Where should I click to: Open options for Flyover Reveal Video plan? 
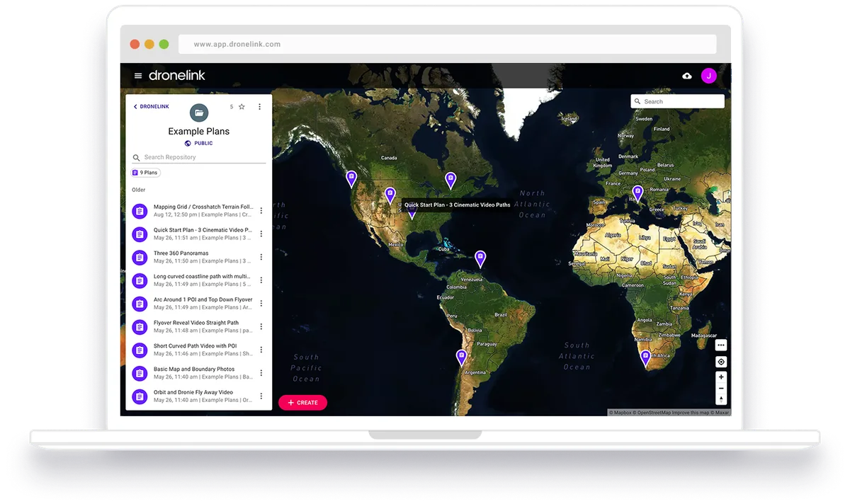[261, 326]
